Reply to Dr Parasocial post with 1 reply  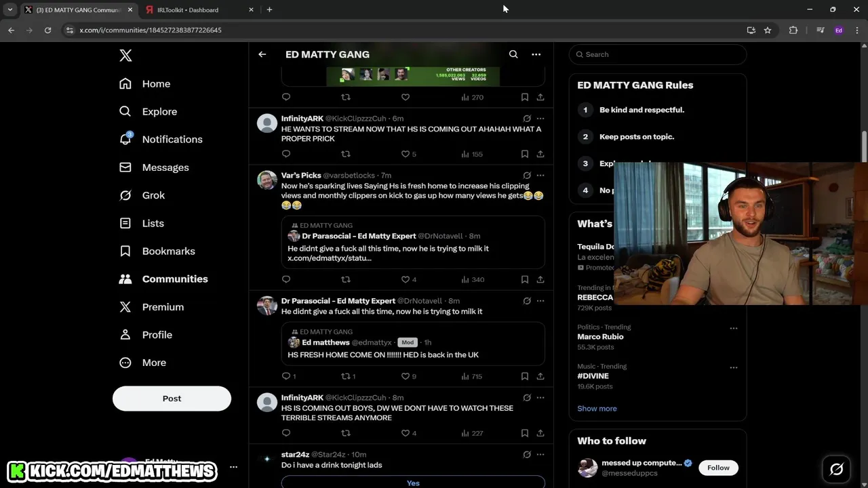point(288,376)
